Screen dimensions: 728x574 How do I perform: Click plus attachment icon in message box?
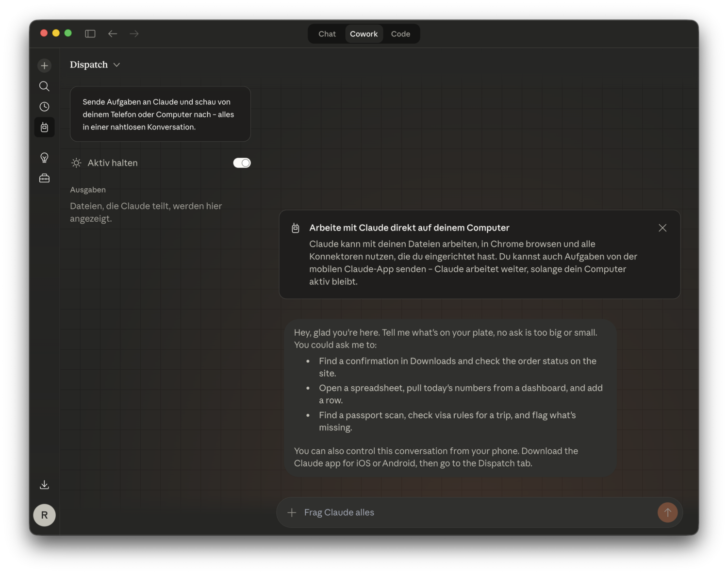[292, 512]
